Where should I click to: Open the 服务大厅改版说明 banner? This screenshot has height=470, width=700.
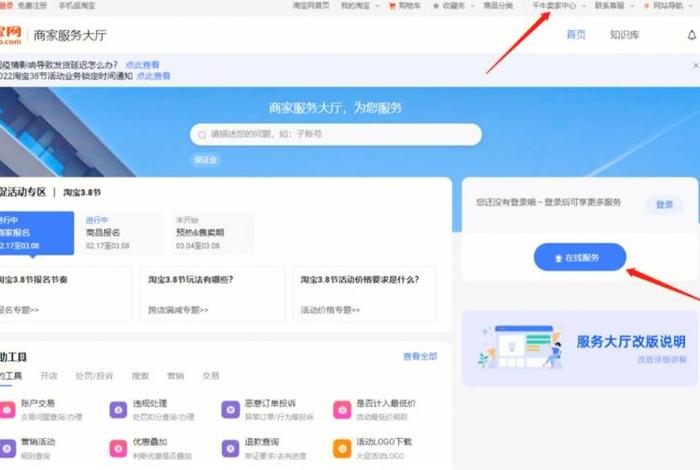click(x=580, y=349)
